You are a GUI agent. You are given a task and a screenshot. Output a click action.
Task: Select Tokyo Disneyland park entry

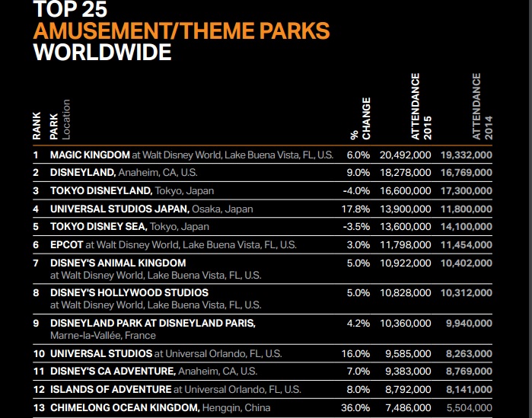coord(101,190)
